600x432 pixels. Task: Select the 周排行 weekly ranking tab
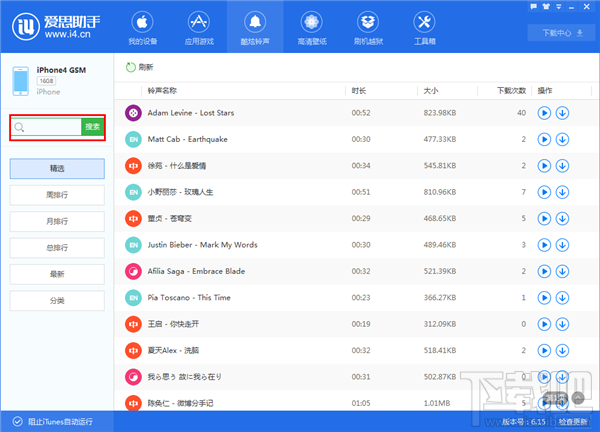57,194
